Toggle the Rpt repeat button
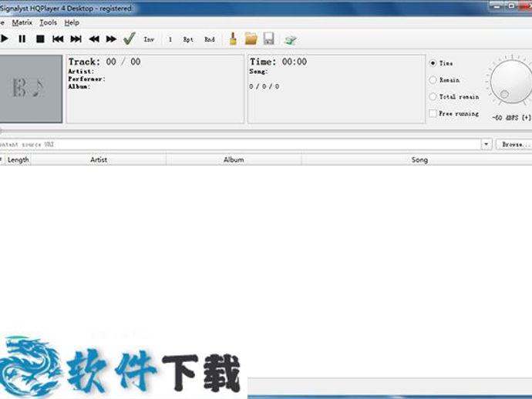532x399 pixels. (188, 39)
